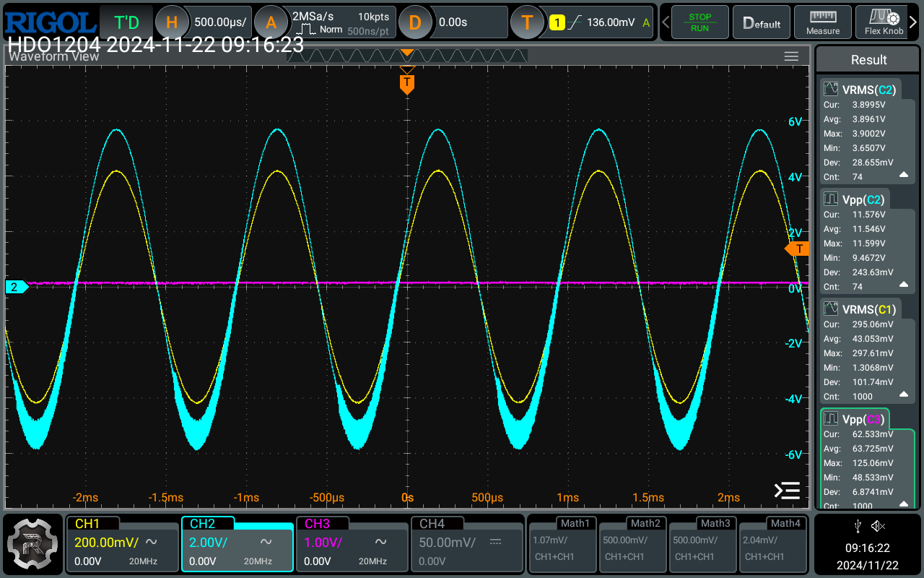The height and width of the screenshot is (578, 924).
Task: Expand the VRMS(C2) result arrow
Action: tap(903, 176)
